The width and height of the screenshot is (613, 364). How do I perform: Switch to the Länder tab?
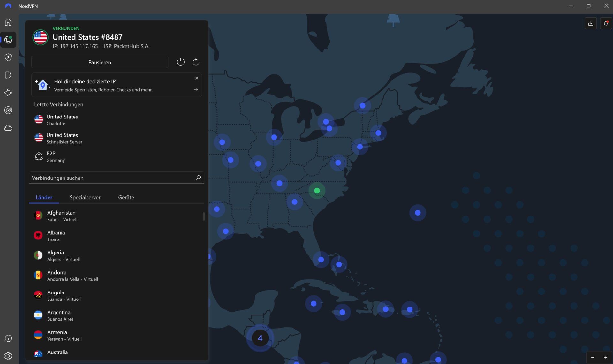pyautogui.click(x=44, y=197)
